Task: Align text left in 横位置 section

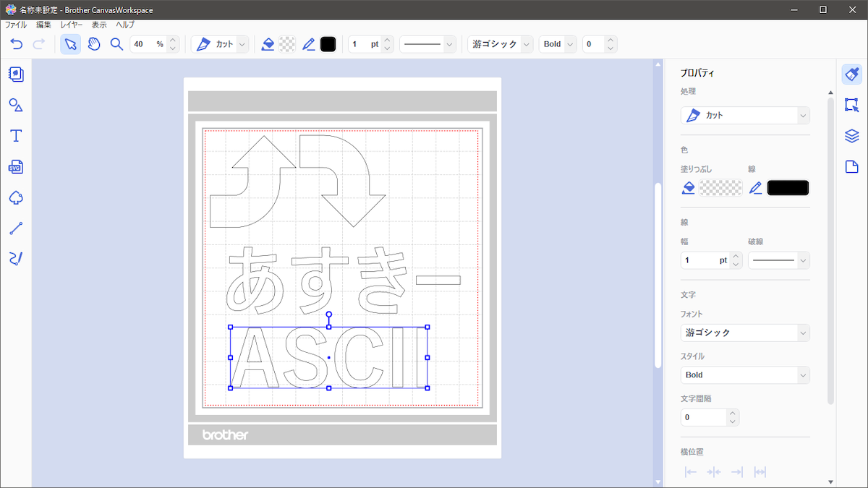Action: pyautogui.click(x=691, y=472)
